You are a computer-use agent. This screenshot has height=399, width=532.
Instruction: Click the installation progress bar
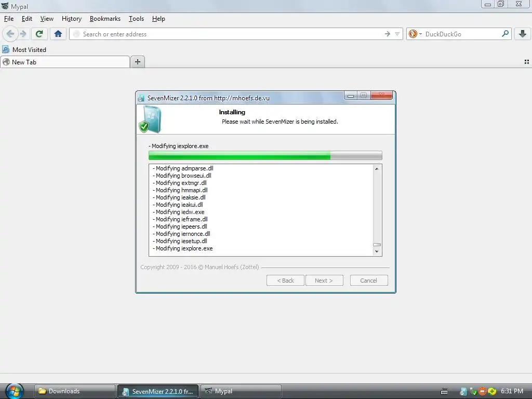[265, 155]
